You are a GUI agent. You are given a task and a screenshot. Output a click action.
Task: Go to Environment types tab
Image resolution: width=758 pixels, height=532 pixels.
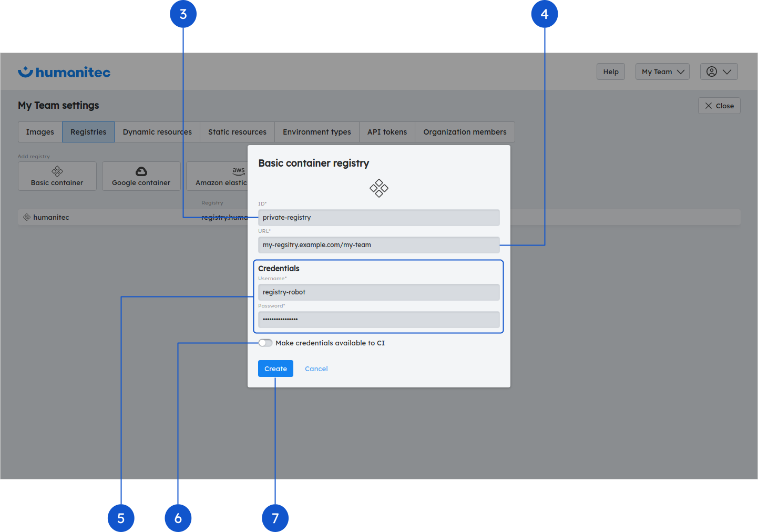pos(317,132)
